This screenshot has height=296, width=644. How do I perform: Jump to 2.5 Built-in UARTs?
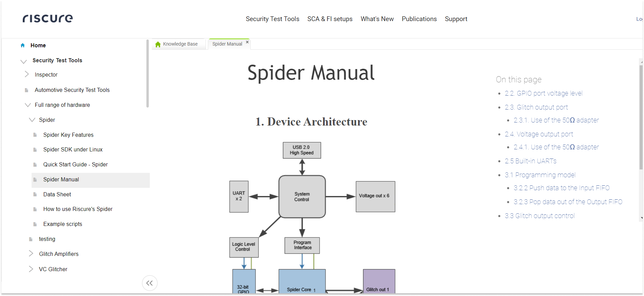point(531,161)
